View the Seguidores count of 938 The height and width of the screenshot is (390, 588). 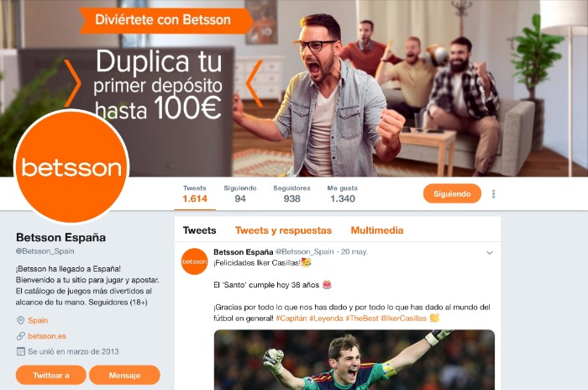[291, 193]
